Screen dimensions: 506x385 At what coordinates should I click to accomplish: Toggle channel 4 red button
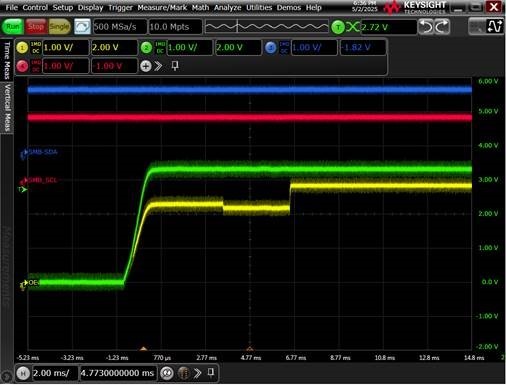click(x=22, y=66)
